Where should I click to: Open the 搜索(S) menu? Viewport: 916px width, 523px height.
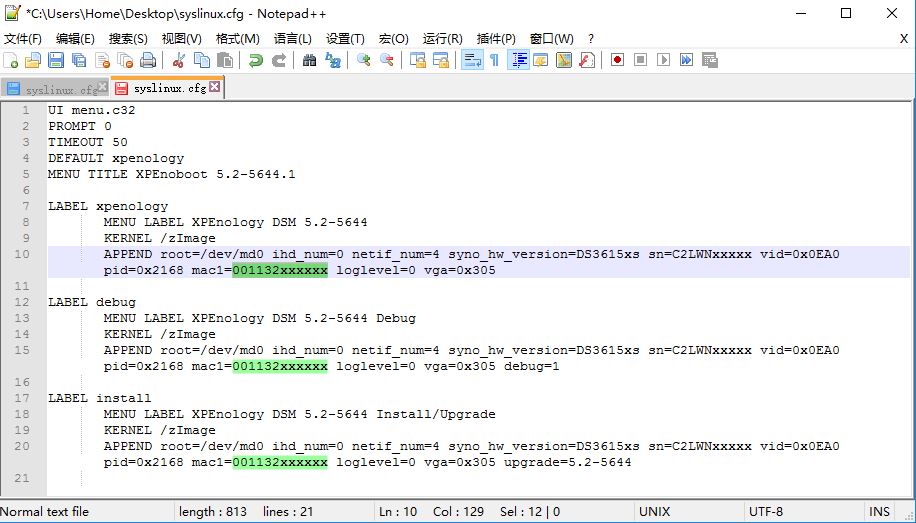point(128,39)
